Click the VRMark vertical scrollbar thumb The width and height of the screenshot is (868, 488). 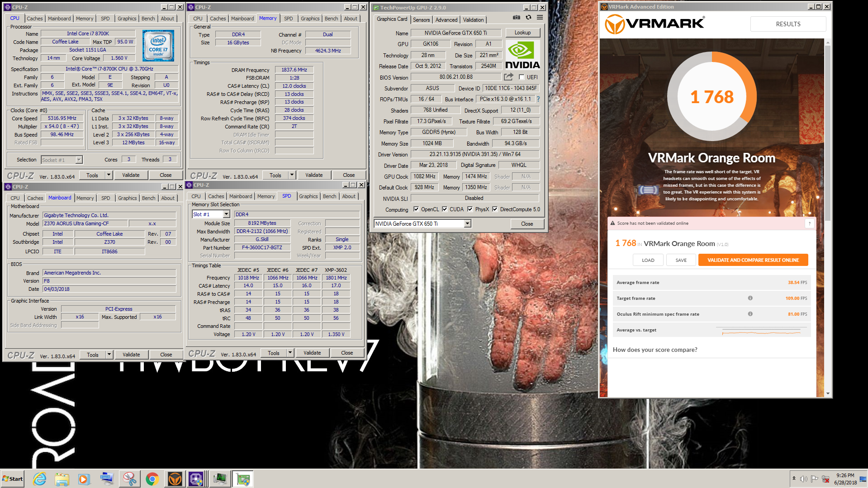point(828,133)
